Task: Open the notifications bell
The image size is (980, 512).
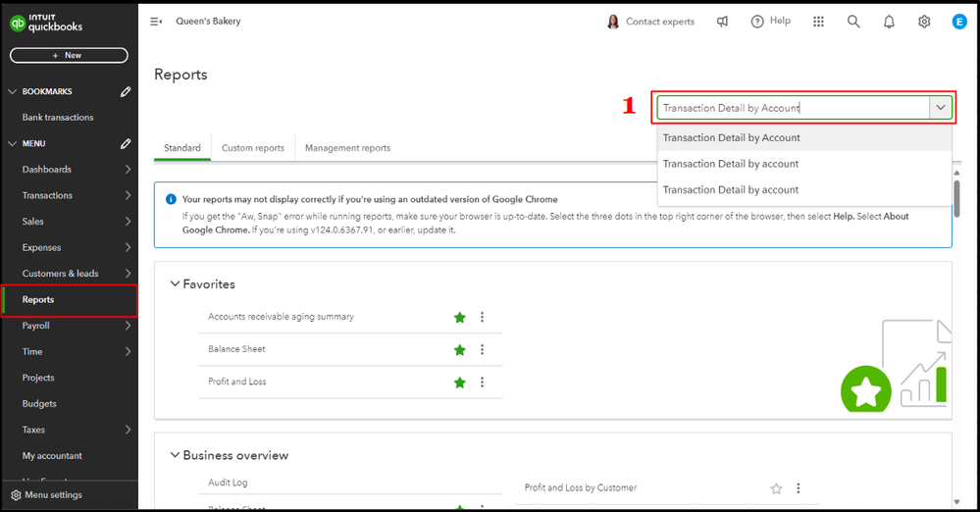Action: pos(889,22)
